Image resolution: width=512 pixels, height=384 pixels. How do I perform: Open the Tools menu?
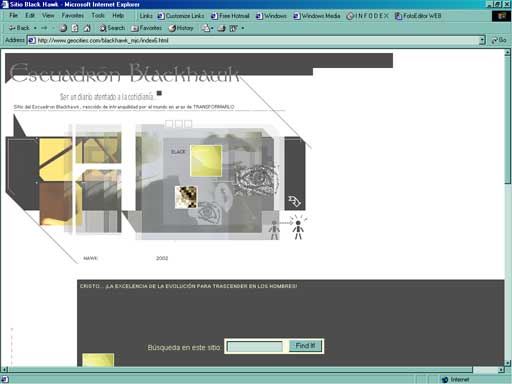click(x=98, y=15)
